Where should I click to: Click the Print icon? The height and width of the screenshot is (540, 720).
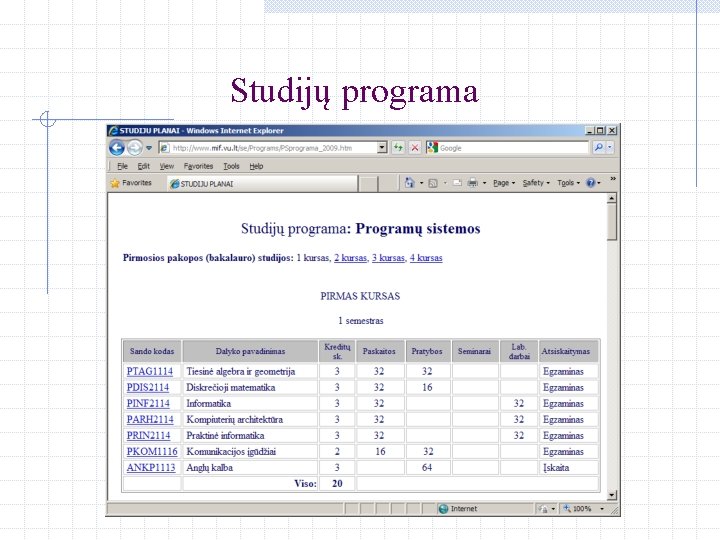[472, 183]
